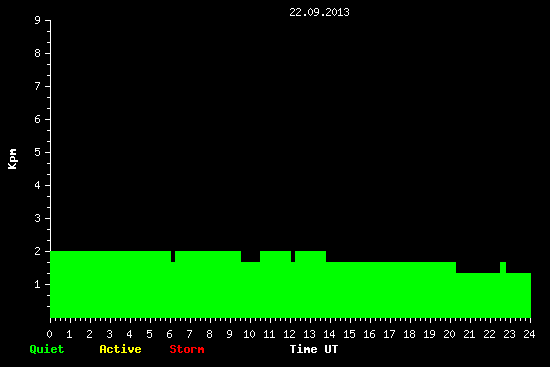
Task: Click the green Quiet legend label
Action: pos(47,349)
